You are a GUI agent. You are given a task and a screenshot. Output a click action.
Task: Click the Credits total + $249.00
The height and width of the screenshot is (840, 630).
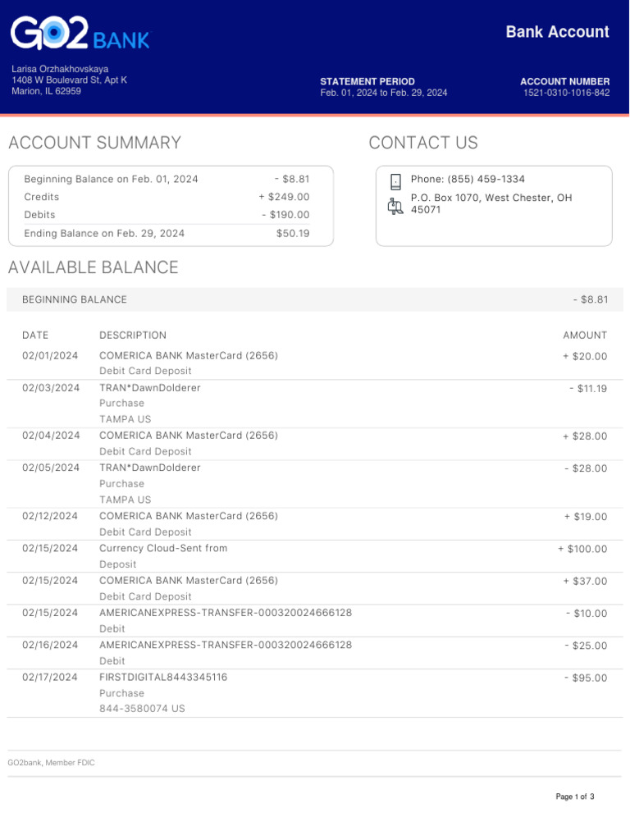284,197
